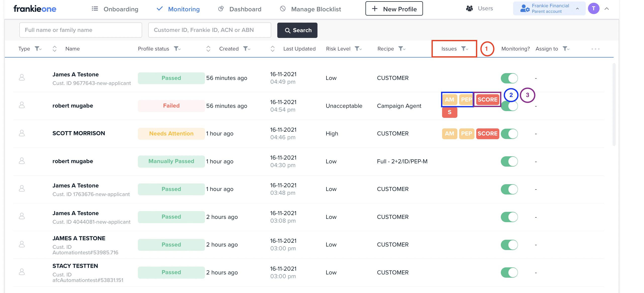The image size is (644, 293).
Task: Click SCORE issue badge for robert mugabe
Action: click(488, 100)
